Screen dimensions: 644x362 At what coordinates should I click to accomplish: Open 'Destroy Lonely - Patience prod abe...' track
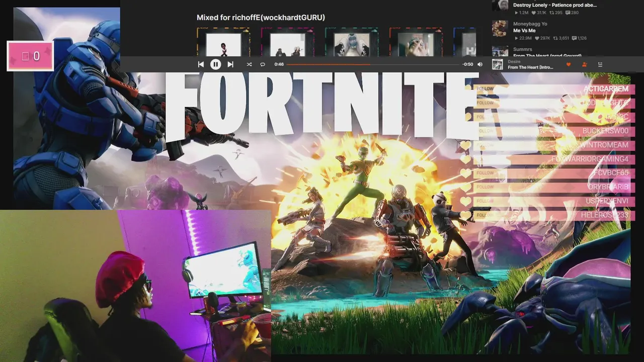pyautogui.click(x=554, y=5)
